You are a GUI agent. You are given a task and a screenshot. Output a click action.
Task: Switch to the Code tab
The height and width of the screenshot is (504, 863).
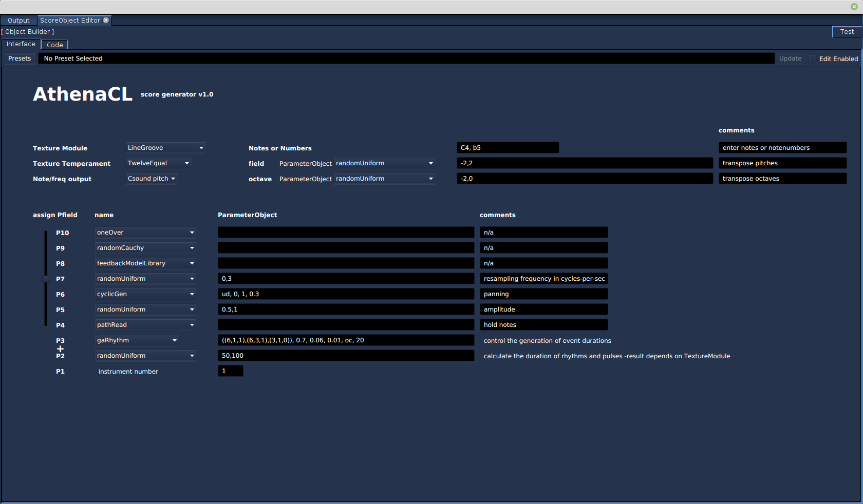(55, 45)
